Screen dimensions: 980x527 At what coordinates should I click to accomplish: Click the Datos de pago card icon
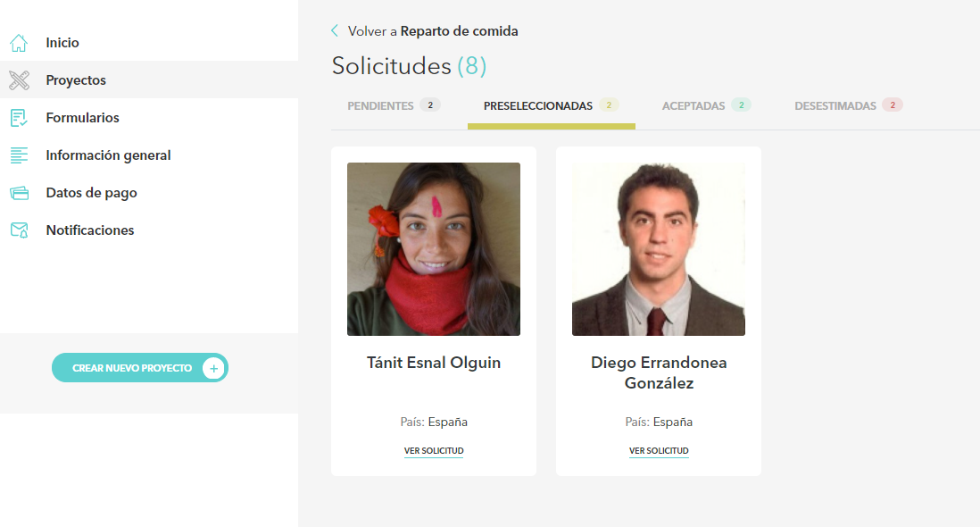(x=19, y=193)
